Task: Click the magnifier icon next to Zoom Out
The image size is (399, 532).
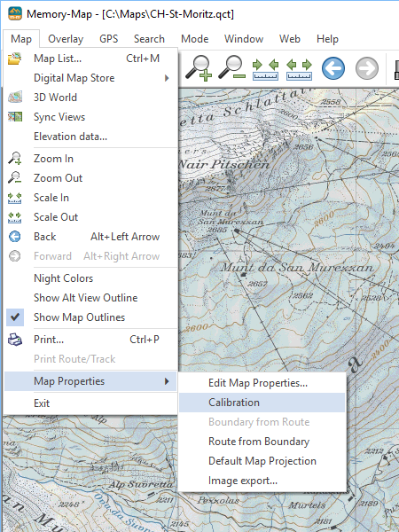Action: [14, 178]
